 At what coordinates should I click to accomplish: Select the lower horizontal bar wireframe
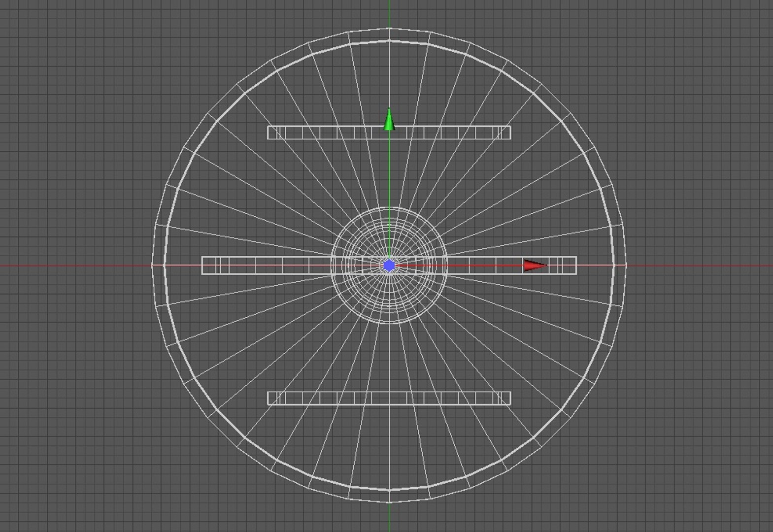click(389, 398)
